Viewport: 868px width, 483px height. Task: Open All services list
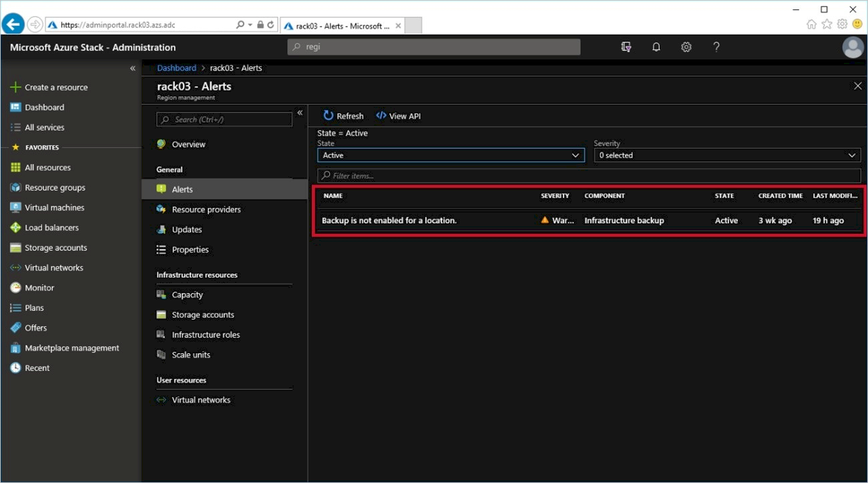[x=44, y=128]
